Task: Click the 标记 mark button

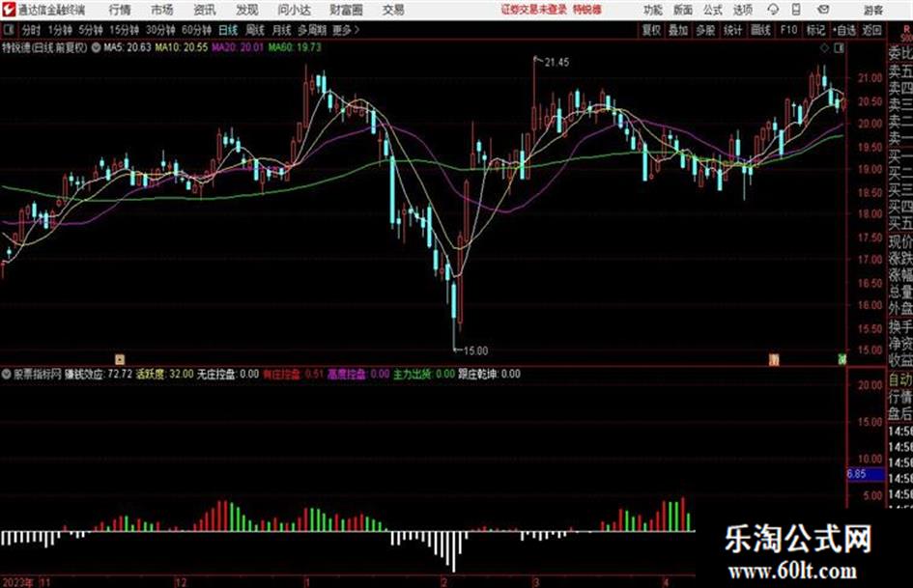Action: pos(815,30)
